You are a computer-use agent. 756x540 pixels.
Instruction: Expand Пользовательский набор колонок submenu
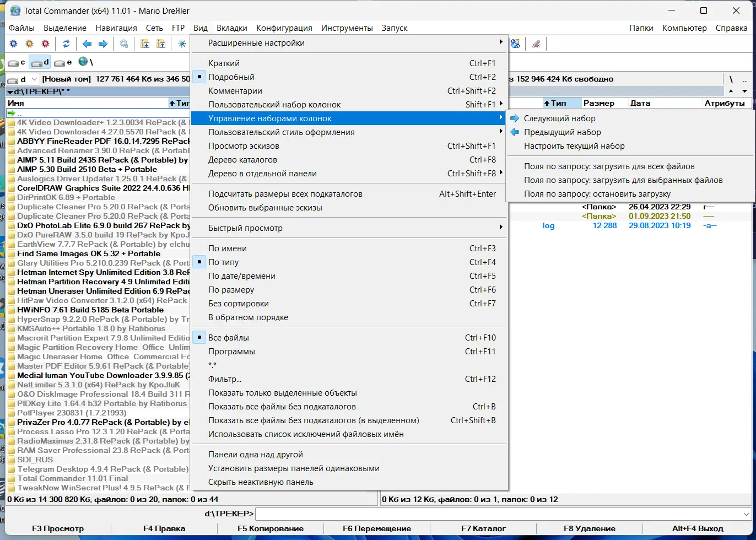348,105
